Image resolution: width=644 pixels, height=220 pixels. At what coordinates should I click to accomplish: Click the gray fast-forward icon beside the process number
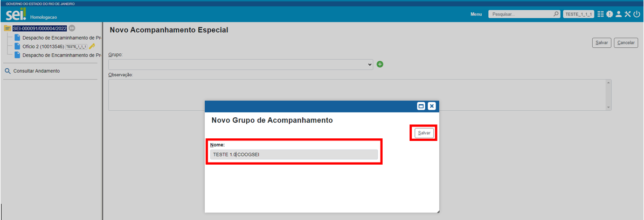pyautogui.click(x=72, y=29)
